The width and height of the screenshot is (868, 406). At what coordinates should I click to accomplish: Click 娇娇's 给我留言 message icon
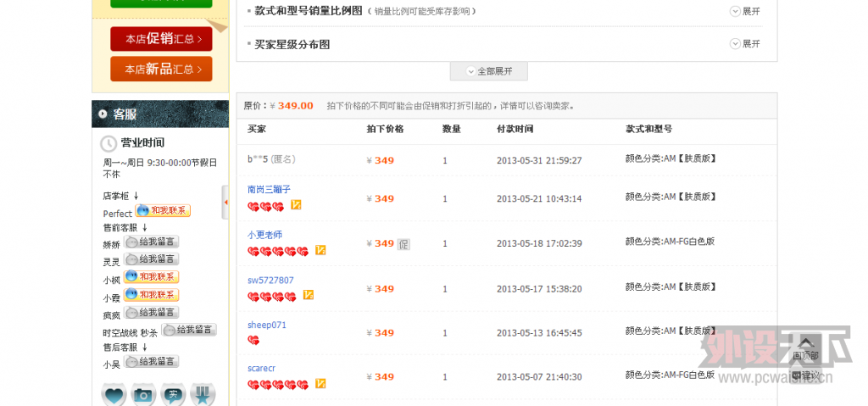(x=151, y=242)
